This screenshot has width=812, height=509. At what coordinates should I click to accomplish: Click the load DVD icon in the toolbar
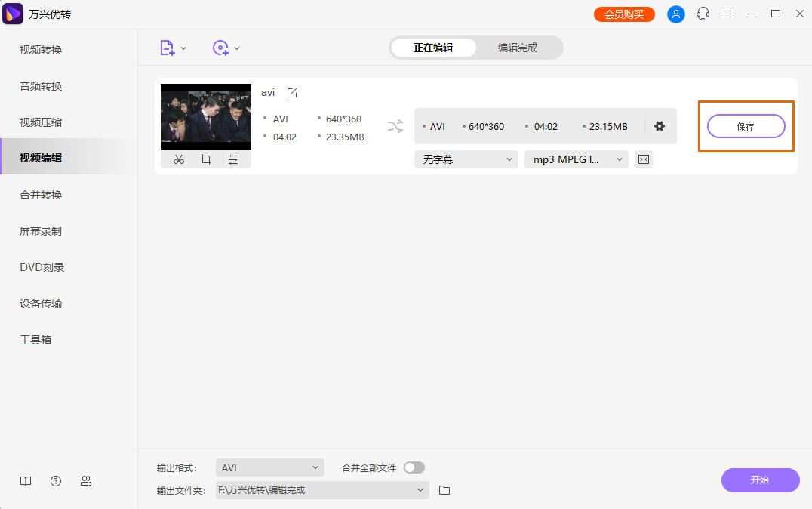coord(220,48)
